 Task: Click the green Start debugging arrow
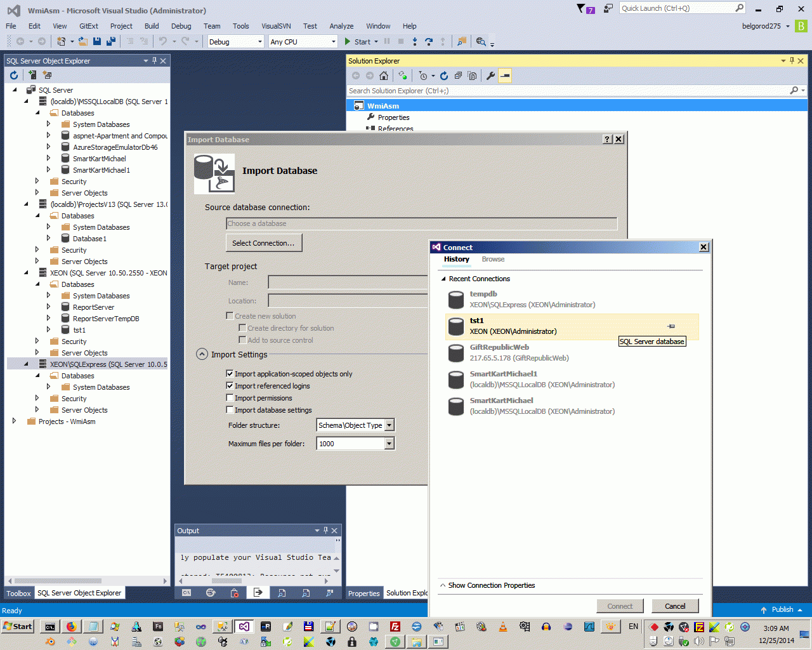coord(348,41)
